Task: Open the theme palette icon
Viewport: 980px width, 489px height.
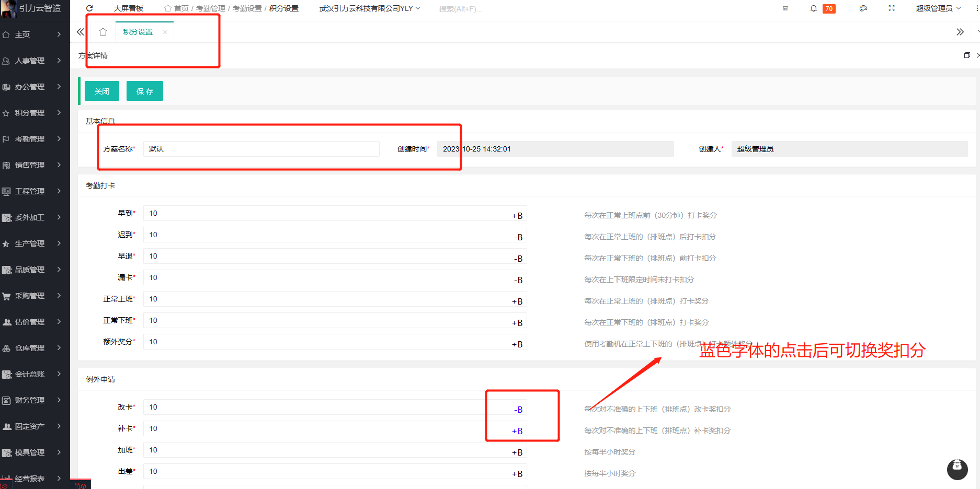Action: coord(863,8)
